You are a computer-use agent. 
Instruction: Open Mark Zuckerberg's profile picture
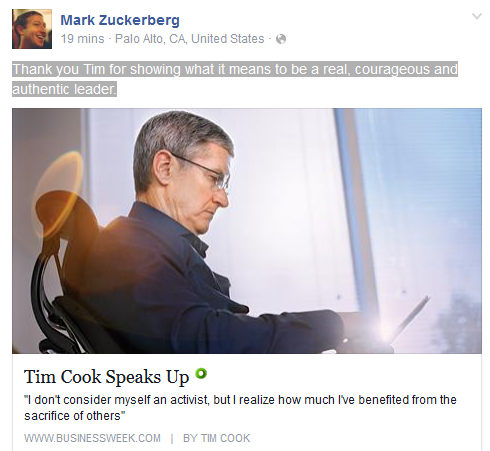tap(32, 29)
